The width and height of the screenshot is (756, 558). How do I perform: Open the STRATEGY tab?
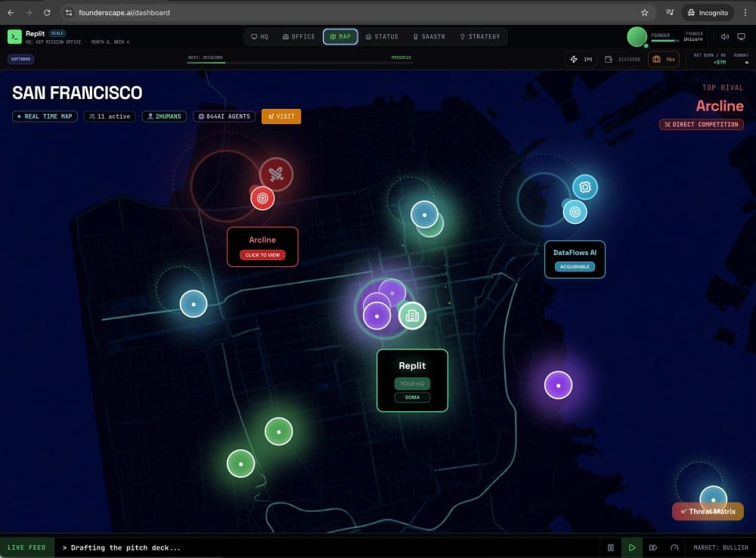480,36
